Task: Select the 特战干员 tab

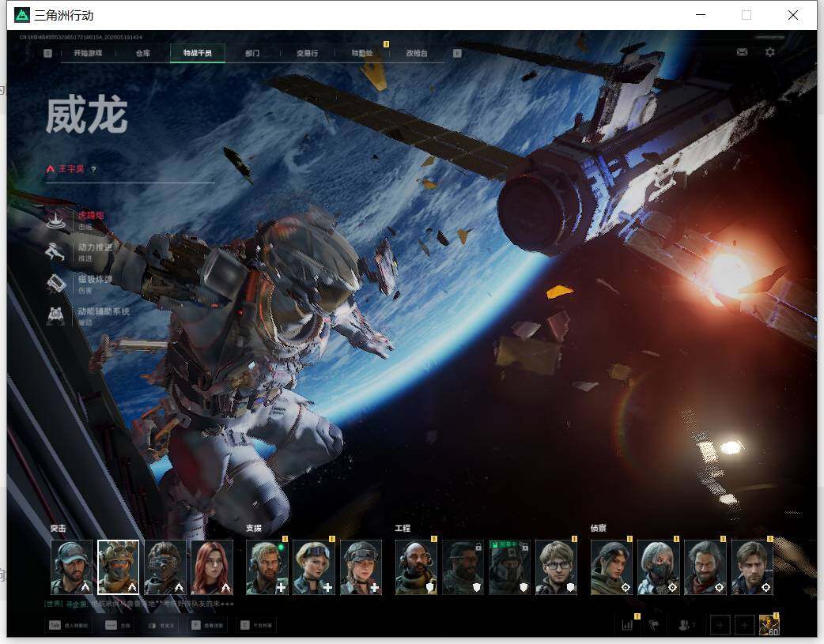Action: coord(198,53)
